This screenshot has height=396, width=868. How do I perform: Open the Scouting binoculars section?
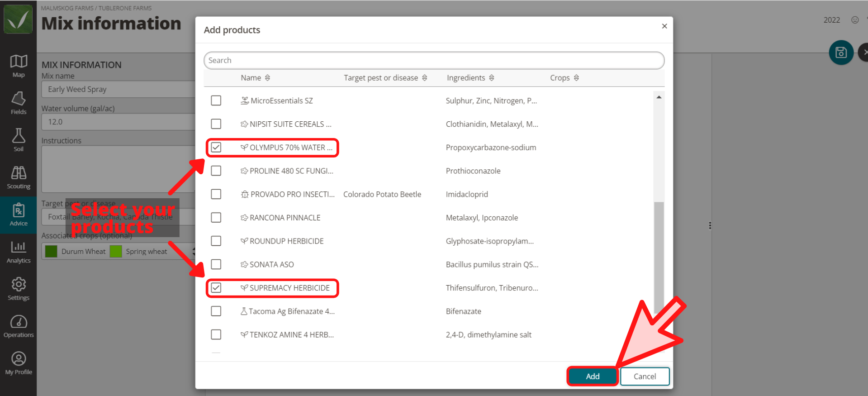[x=19, y=177]
